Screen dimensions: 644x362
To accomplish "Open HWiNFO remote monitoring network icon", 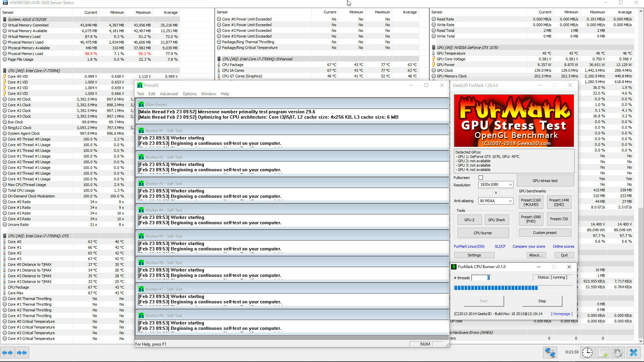I will pyautogui.click(x=550, y=353).
